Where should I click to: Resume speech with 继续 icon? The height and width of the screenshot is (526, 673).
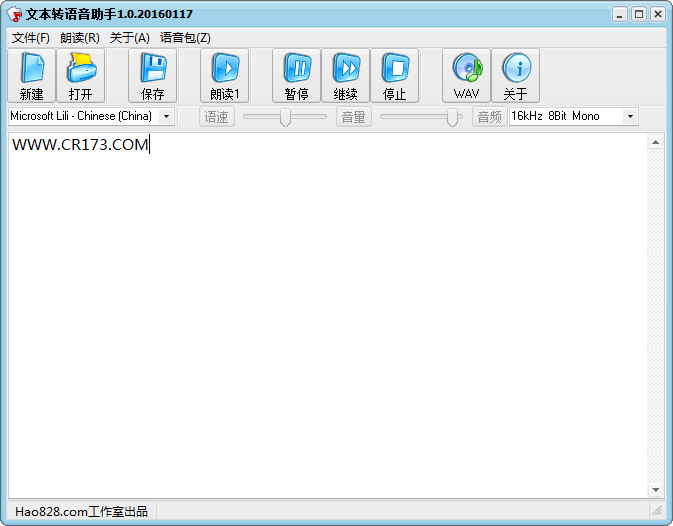coord(346,76)
